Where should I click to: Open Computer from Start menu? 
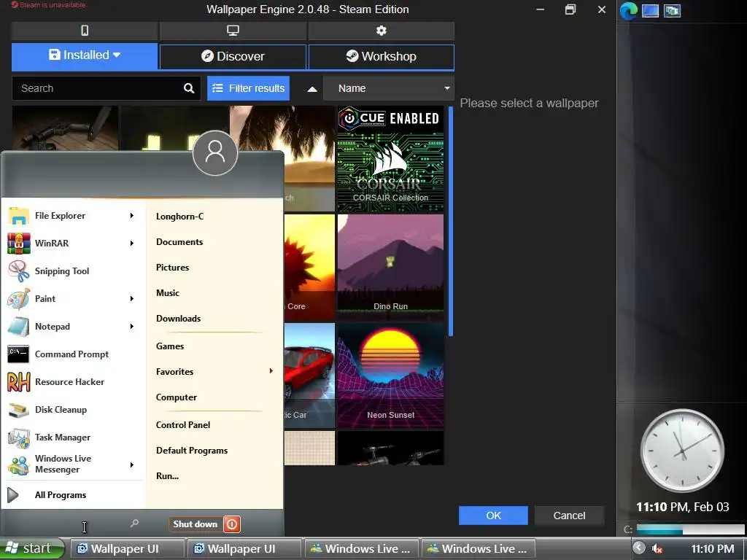[177, 397]
